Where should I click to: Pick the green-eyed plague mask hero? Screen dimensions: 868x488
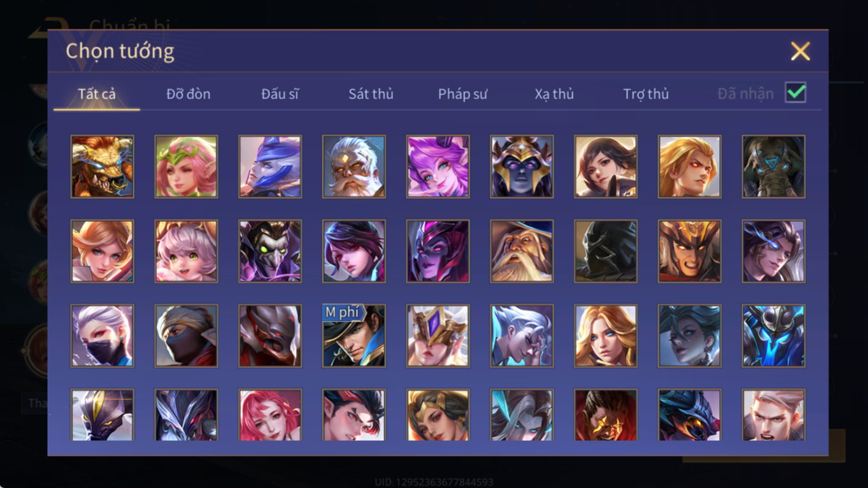click(270, 251)
